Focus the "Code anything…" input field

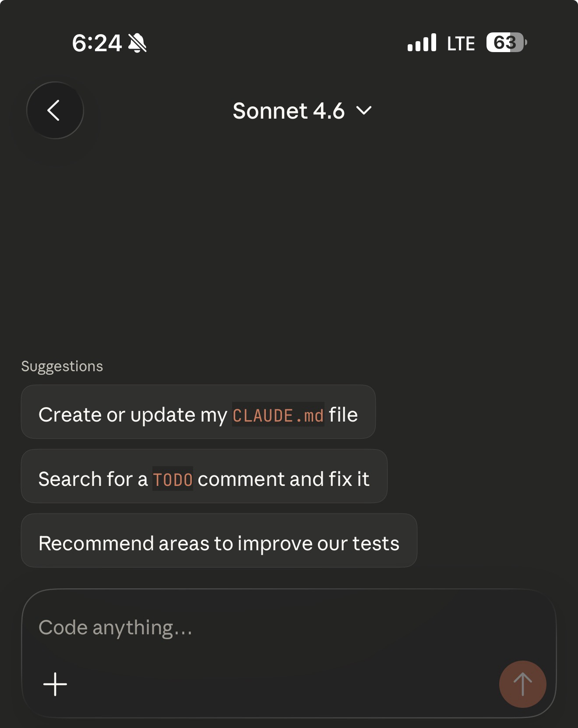click(x=289, y=628)
